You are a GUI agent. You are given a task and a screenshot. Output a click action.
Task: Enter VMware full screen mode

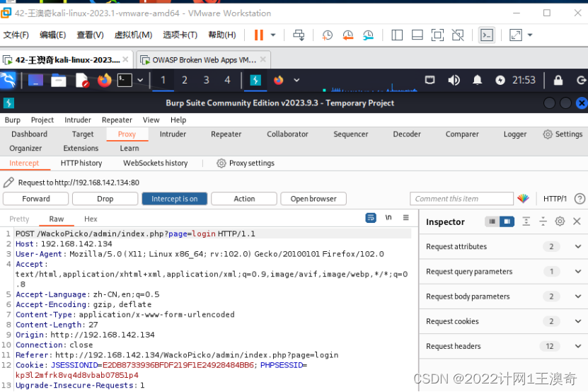437,35
